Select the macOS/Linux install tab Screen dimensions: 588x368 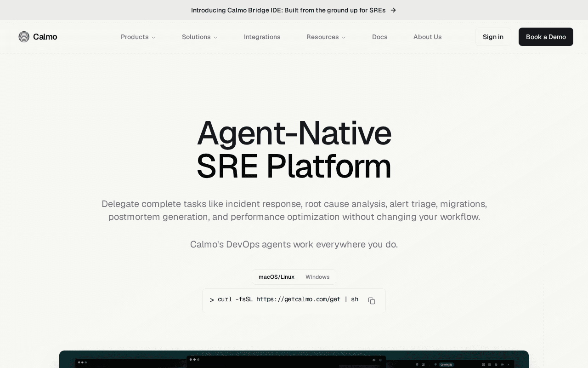(x=277, y=277)
